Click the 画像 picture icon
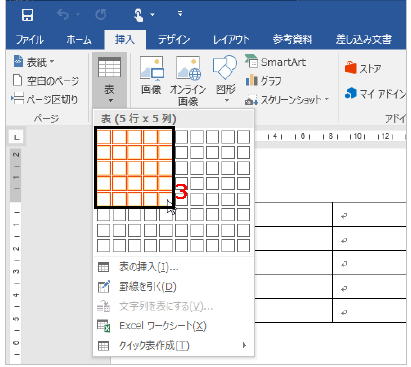Screen dimensions: 411x367 [x=152, y=69]
